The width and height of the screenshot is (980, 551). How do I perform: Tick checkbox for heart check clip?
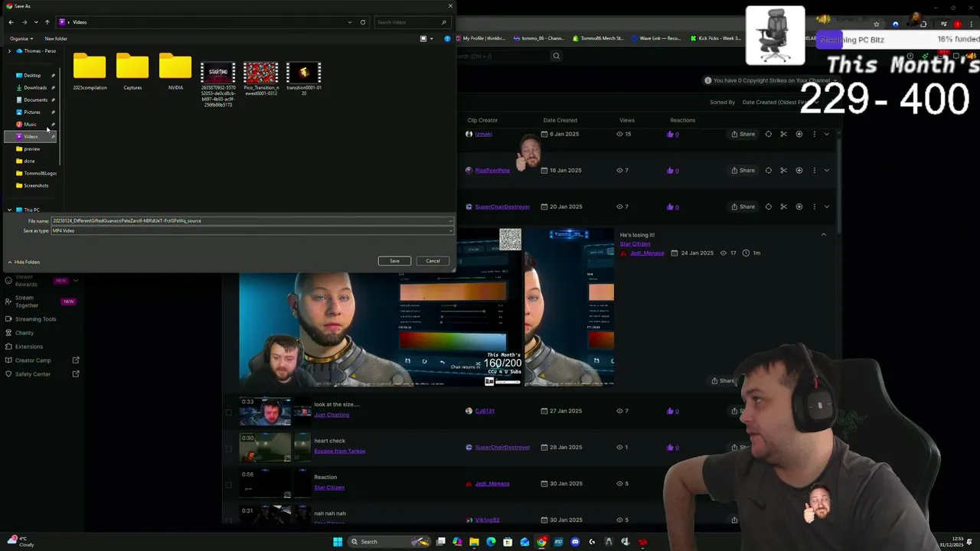tap(228, 448)
